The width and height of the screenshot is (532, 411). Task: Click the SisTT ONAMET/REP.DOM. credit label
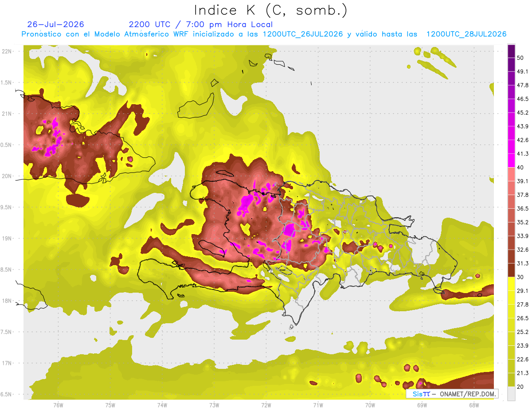452,394
